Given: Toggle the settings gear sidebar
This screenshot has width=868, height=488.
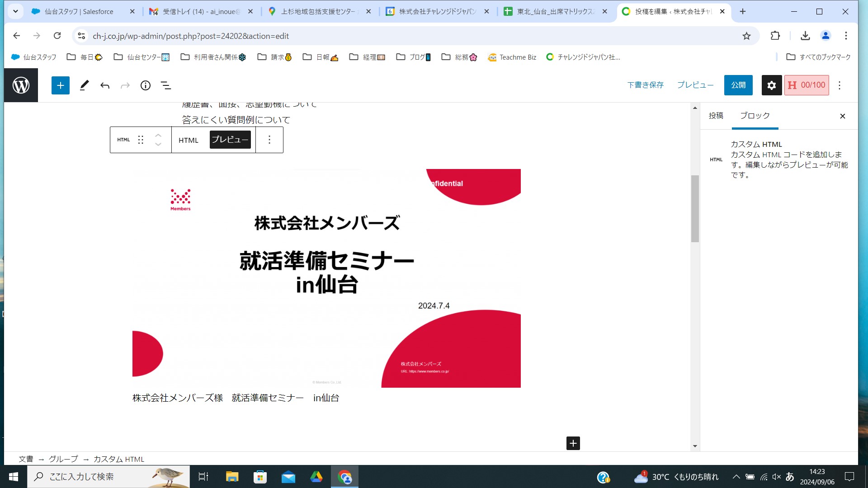Looking at the screenshot, I should pyautogui.click(x=772, y=85).
